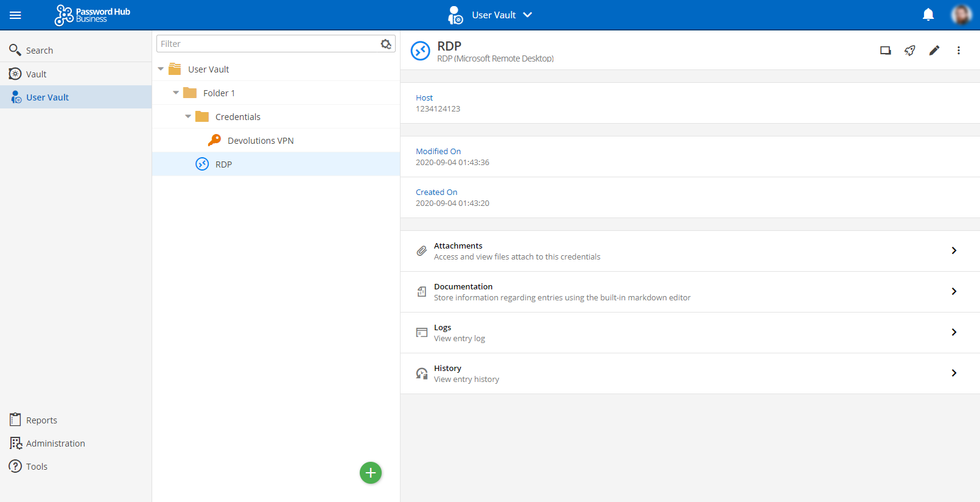Click the Administration building icon
This screenshot has width=980, height=502.
[x=16, y=443]
